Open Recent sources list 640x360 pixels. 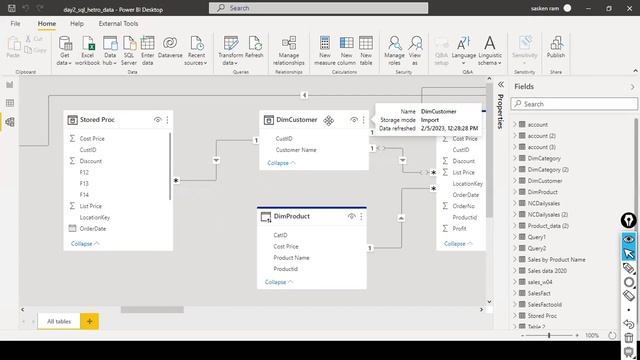tap(196, 51)
